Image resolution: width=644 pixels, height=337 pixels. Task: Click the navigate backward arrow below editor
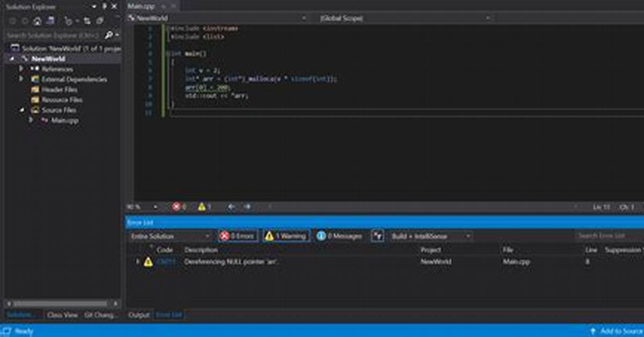231,207
